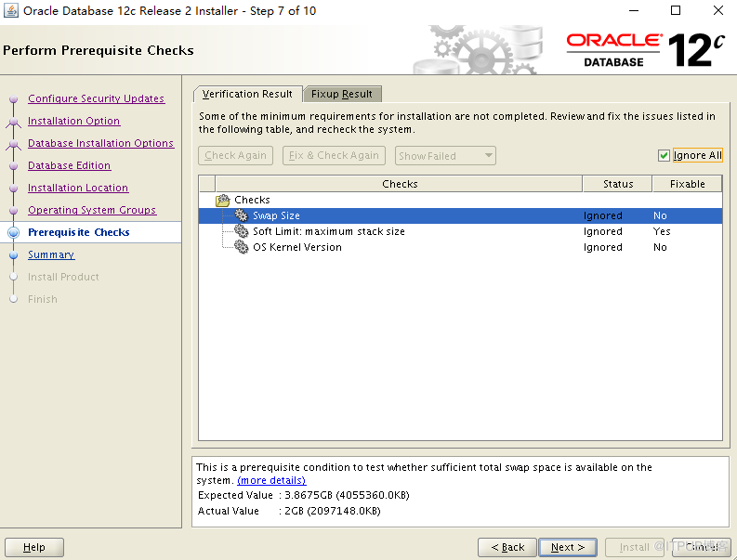Open Database Installation Options step

pyautogui.click(x=100, y=143)
